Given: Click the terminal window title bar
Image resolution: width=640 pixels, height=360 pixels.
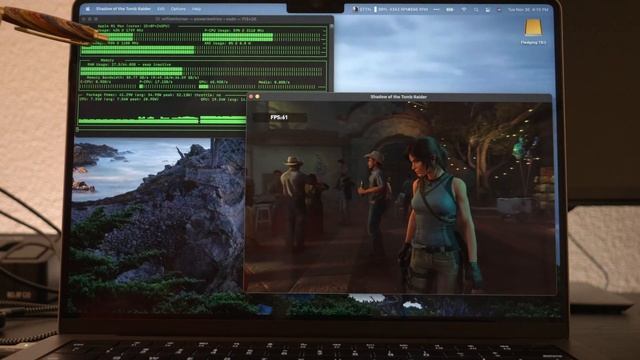Looking at the screenshot, I should pyautogui.click(x=206, y=19).
